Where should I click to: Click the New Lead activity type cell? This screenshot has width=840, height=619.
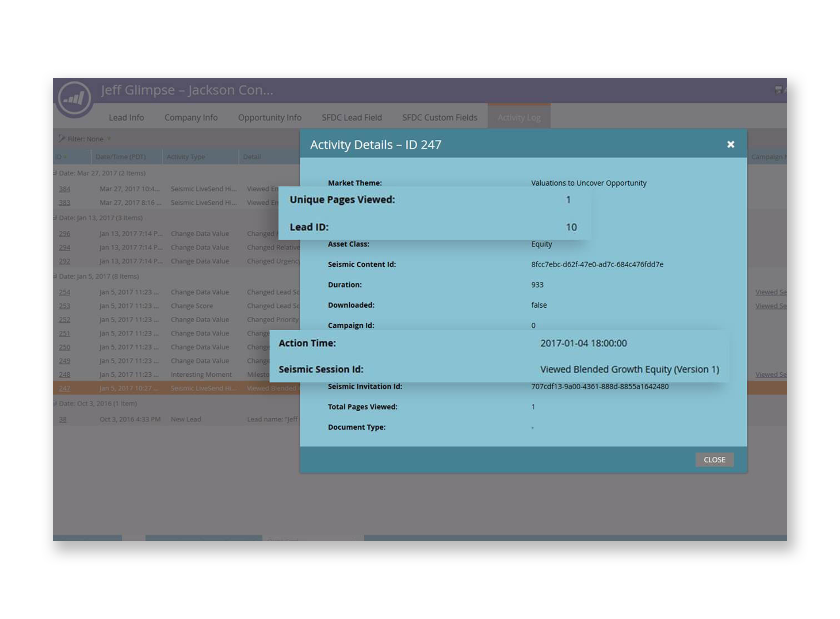coord(186,419)
